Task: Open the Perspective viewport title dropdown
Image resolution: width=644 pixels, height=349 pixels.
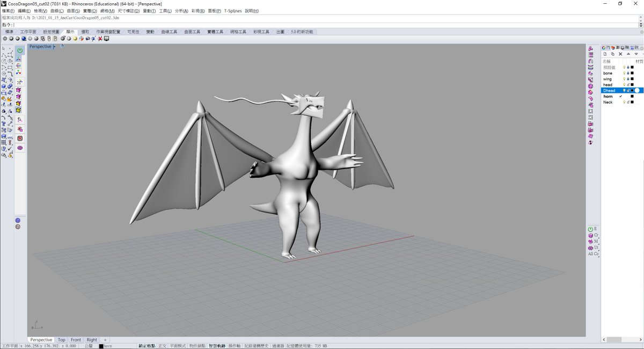Action: point(54,47)
